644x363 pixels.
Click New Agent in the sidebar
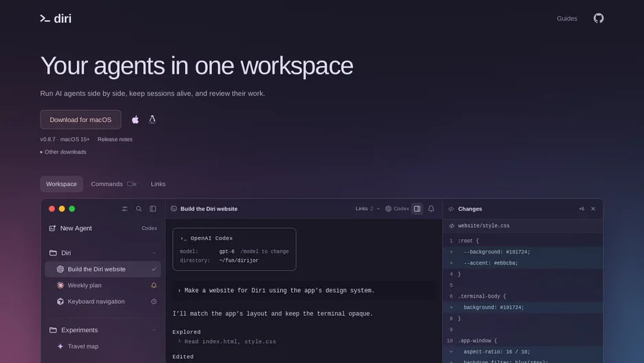76,228
